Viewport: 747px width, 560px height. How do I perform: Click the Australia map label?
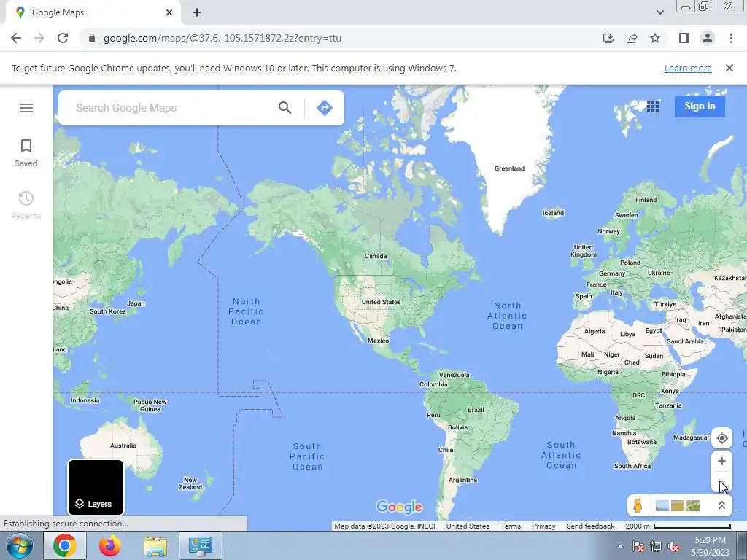coord(123,446)
